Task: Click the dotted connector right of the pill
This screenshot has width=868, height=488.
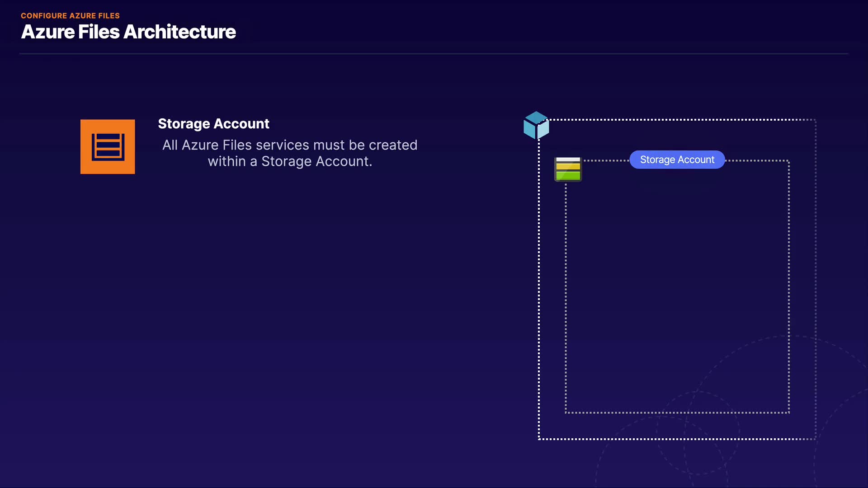Action: (757, 160)
